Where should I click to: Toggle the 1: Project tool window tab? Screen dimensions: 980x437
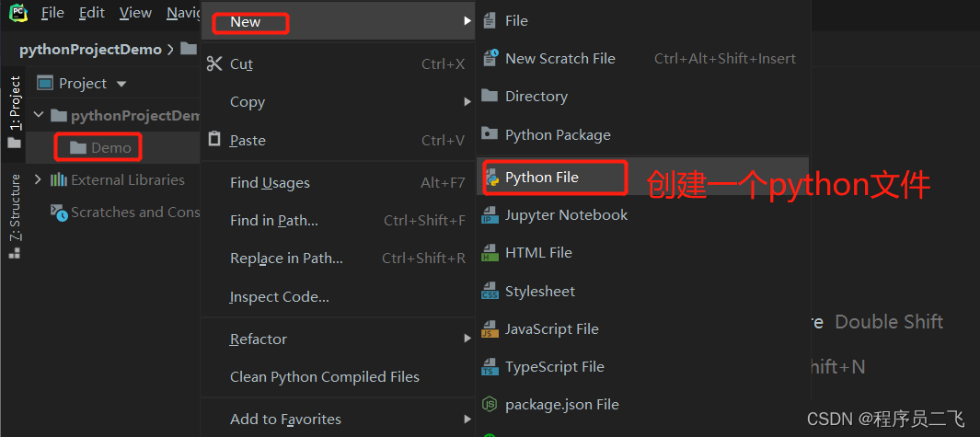15,102
